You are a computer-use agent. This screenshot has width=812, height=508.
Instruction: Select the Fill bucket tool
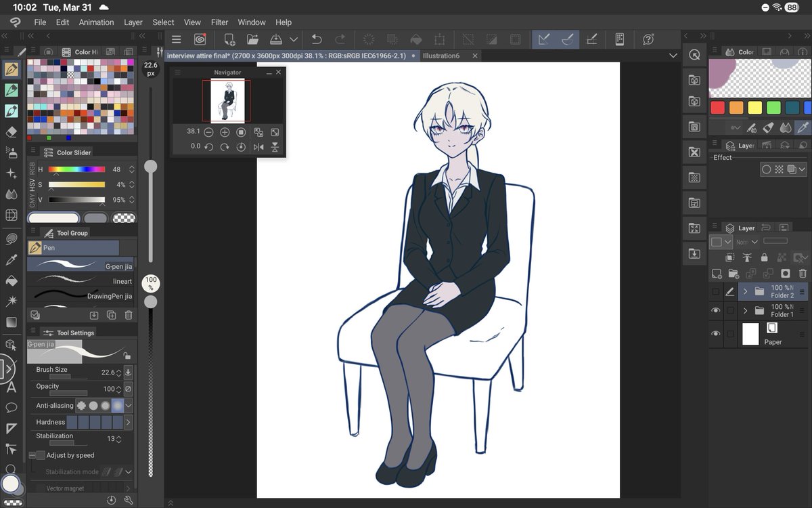pyautogui.click(x=12, y=280)
